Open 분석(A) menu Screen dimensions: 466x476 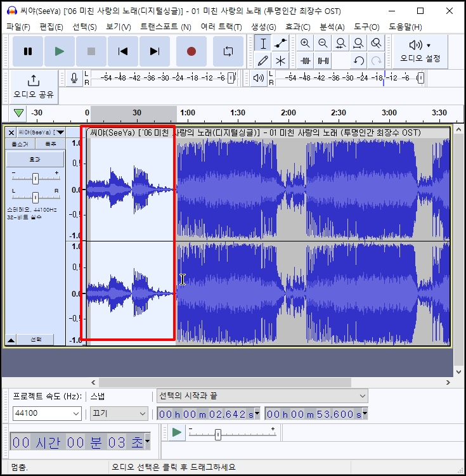click(332, 27)
